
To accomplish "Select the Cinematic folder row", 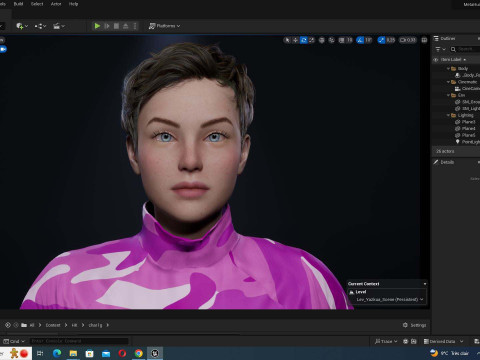I will pos(456,82).
